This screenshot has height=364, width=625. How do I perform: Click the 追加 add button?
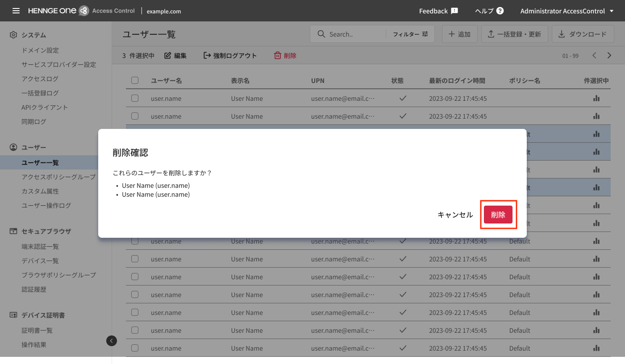(x=459, y=34)
